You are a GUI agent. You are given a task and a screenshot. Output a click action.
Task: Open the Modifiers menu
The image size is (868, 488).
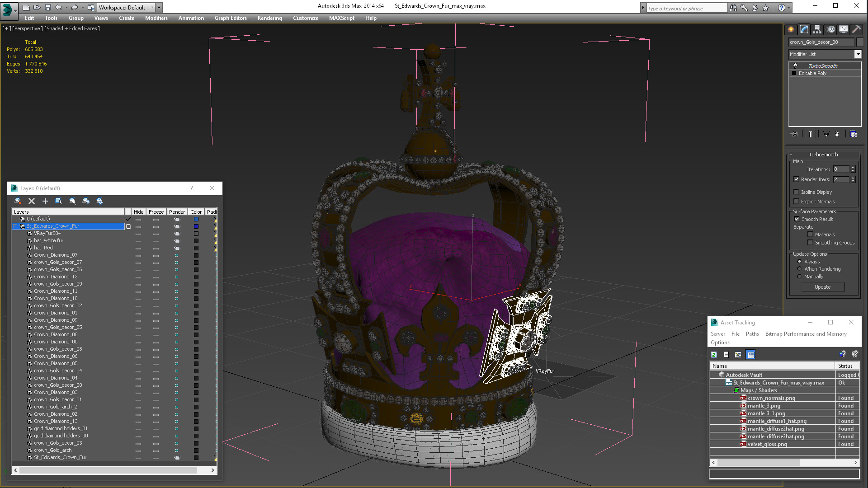(156, 18)
